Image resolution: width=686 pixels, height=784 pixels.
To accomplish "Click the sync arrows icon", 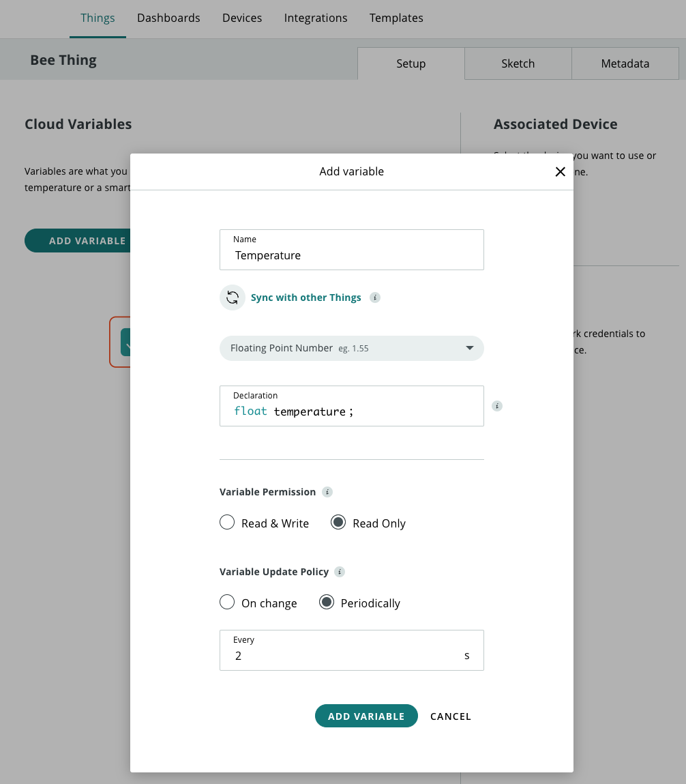I will (x=233, y=297).
